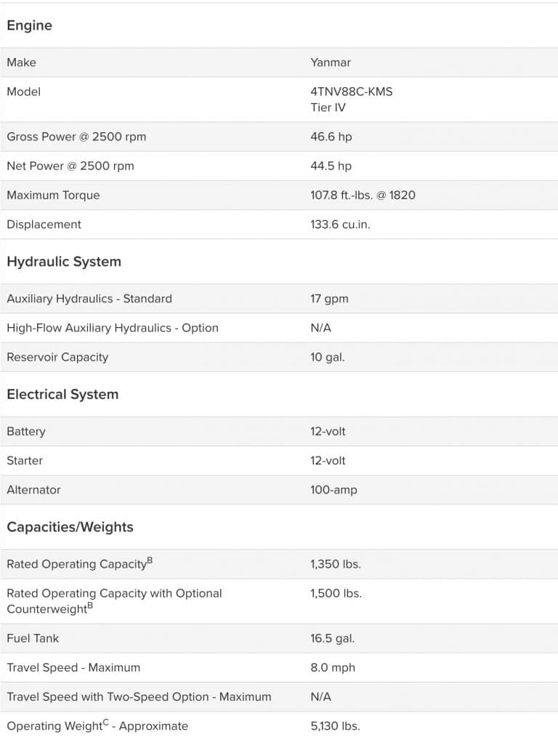The height and width of the screenshot is (756, 558).
Task: Select the 44.5 hp net power value
Action: click(331, 166)
